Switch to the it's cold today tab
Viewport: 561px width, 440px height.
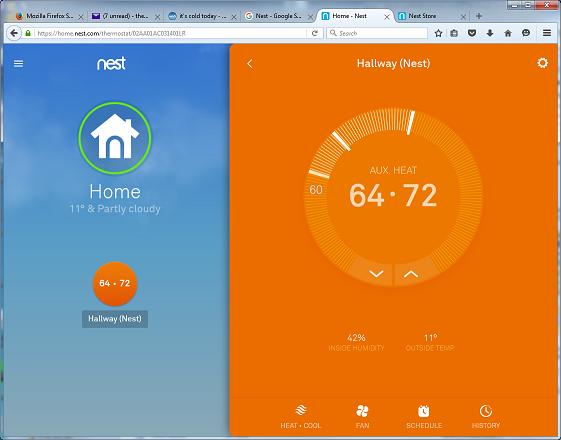coord(203,16)
